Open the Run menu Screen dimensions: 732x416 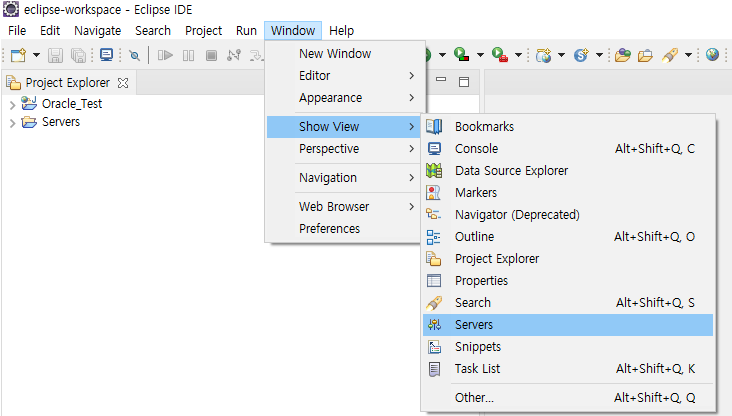246,31
